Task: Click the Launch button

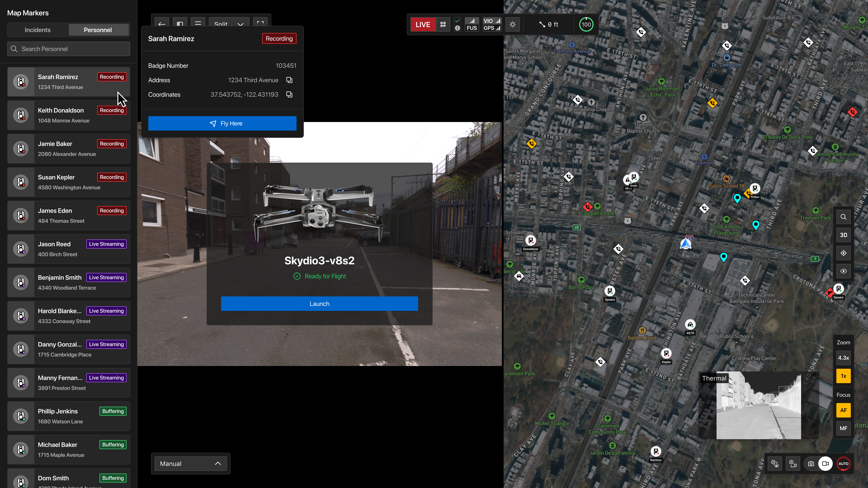Action: click(319, 304)
